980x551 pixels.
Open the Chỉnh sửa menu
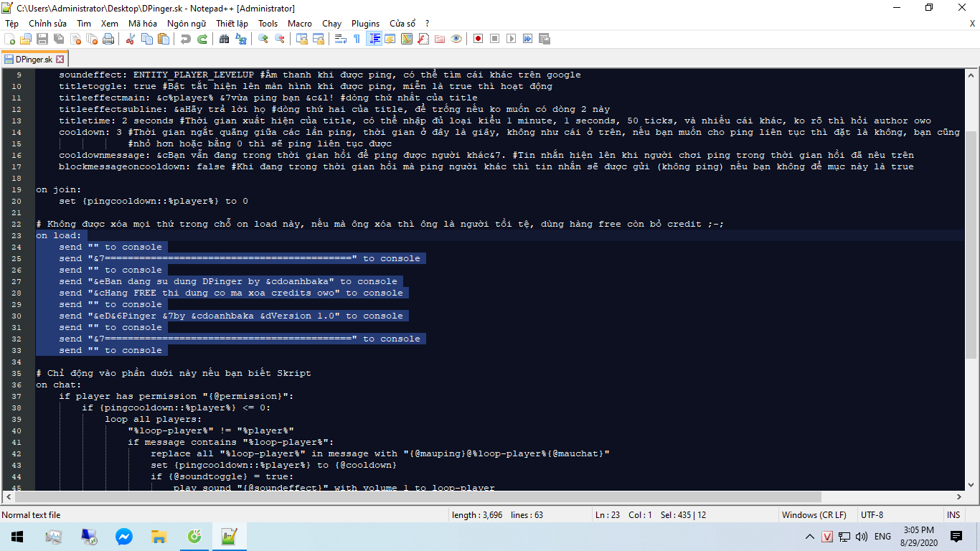(48, 24)
